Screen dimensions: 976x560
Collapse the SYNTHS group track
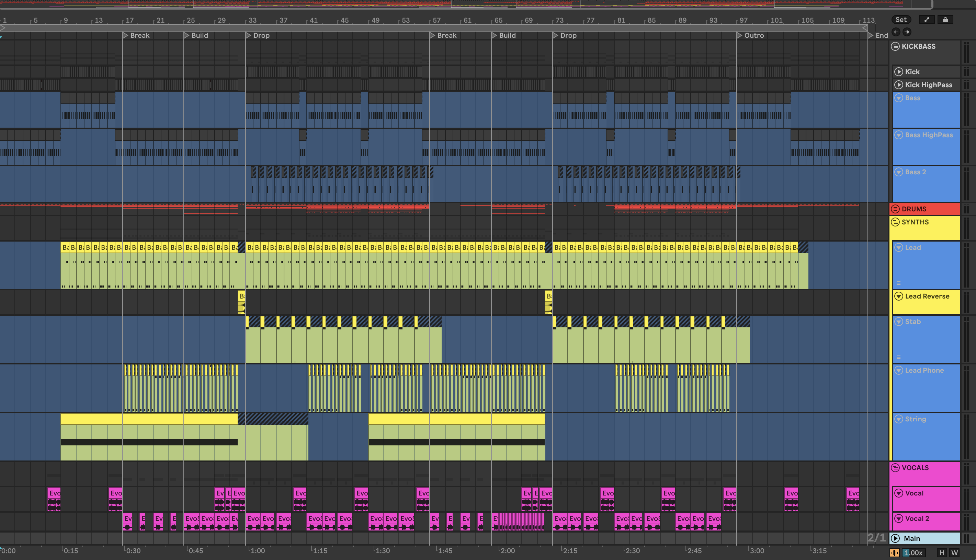click(x=895, y=222)
